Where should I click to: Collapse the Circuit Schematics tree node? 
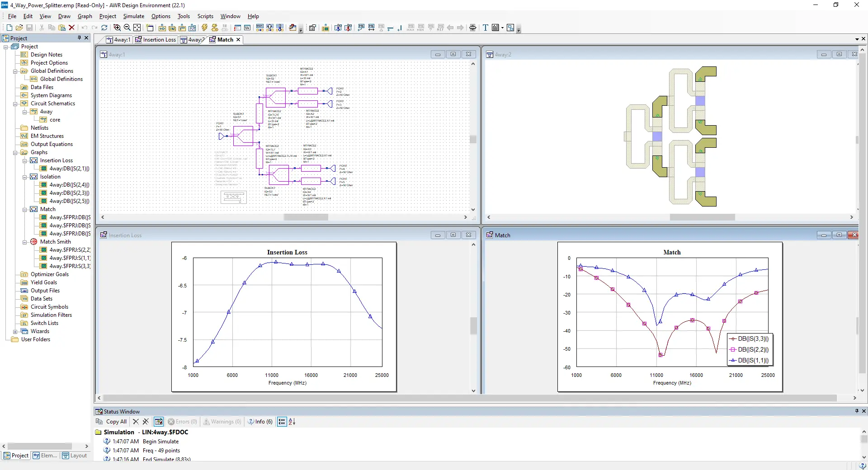pos(15,103)
